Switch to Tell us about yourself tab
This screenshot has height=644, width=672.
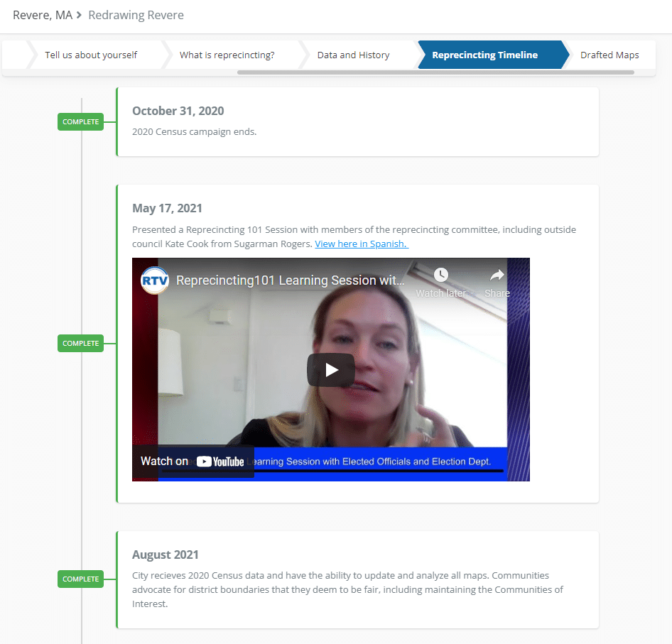click(91, 55)
